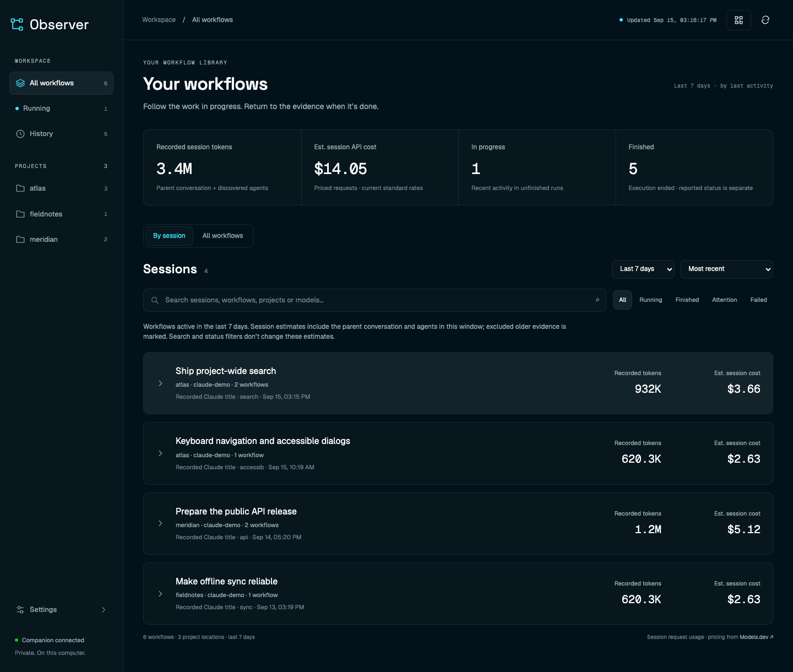Click the Finished stat card
The height and width of the screenshot is (672, 793).
click(694, 167)
